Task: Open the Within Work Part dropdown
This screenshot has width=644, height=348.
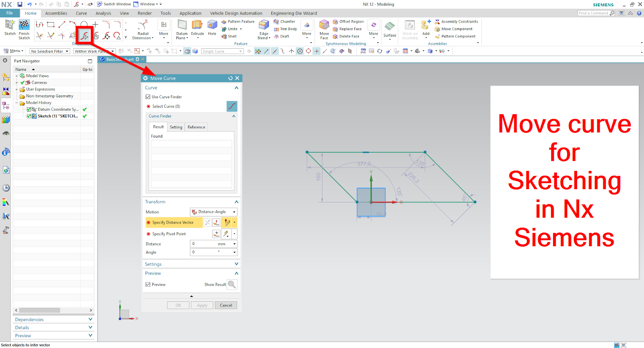Action: click(x=94, y=51)
